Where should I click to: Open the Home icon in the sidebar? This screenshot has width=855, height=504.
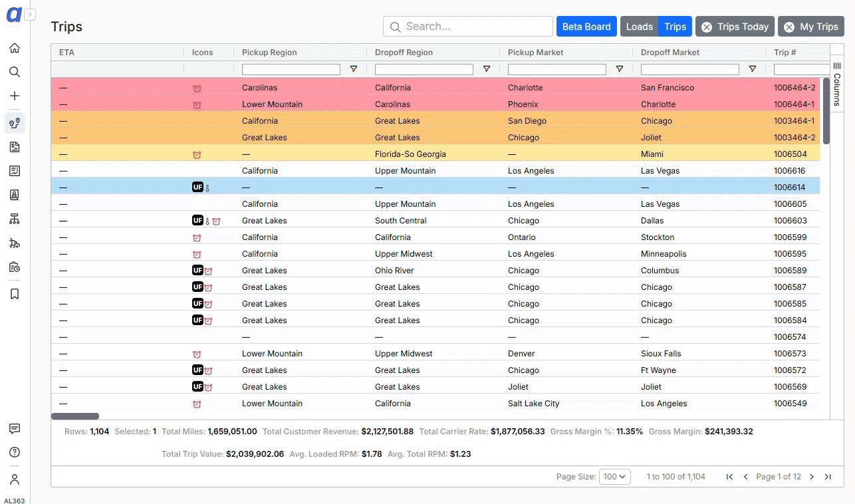point(15,48)
